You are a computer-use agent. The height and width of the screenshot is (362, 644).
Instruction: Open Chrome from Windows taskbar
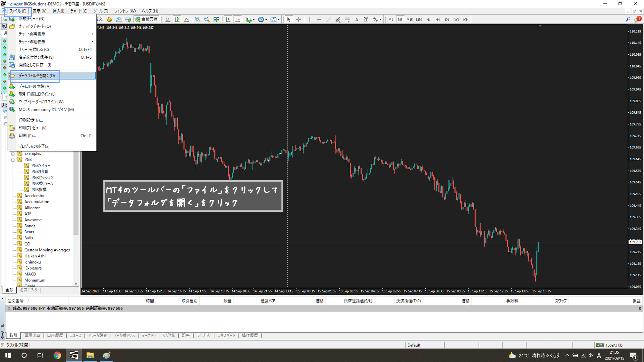point(57,355)
